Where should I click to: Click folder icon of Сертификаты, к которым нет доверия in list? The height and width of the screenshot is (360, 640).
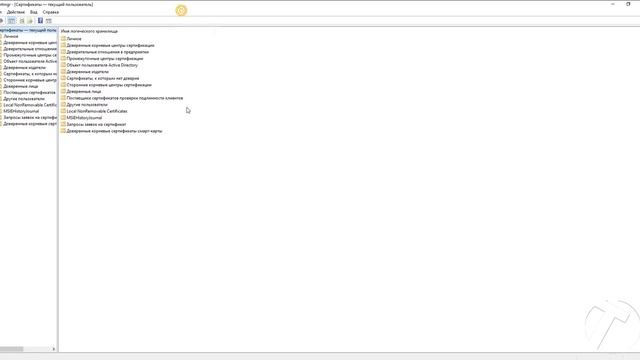pos(63,78)
